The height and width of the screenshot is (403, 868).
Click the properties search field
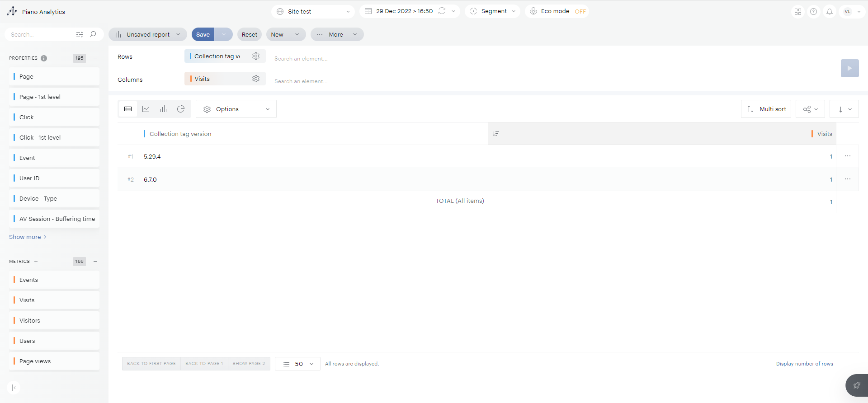pos(41,34)
